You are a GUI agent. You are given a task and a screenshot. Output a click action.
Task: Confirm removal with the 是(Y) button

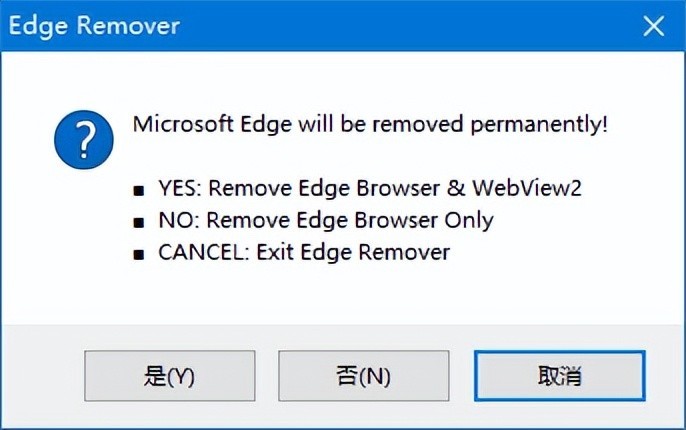(x=170, y=375)
